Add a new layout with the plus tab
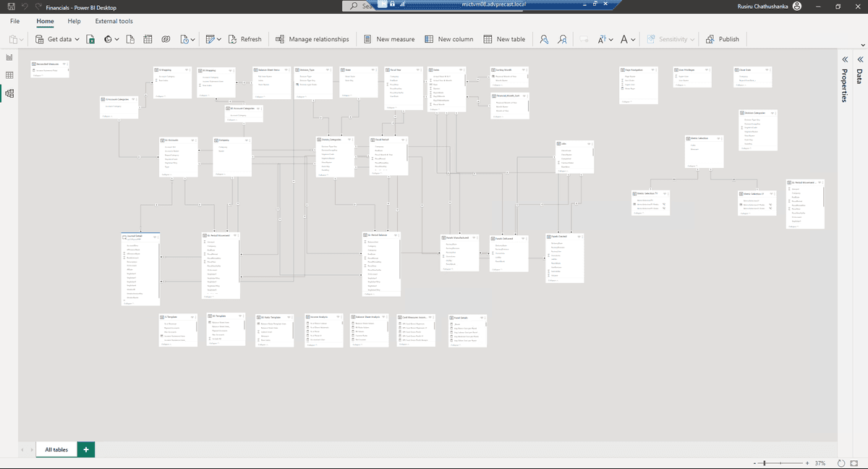The width and height of the screenshot is (868, 469). (85, 449)
